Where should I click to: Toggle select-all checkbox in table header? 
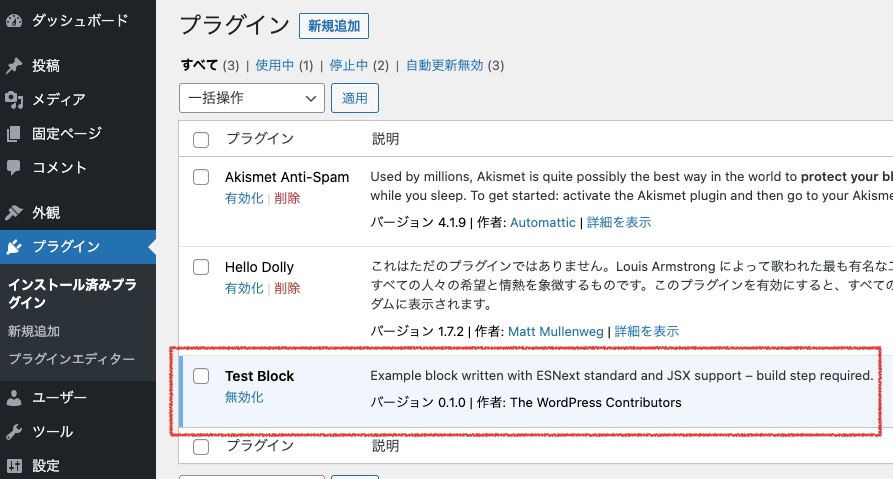click(x=200, y=140)
